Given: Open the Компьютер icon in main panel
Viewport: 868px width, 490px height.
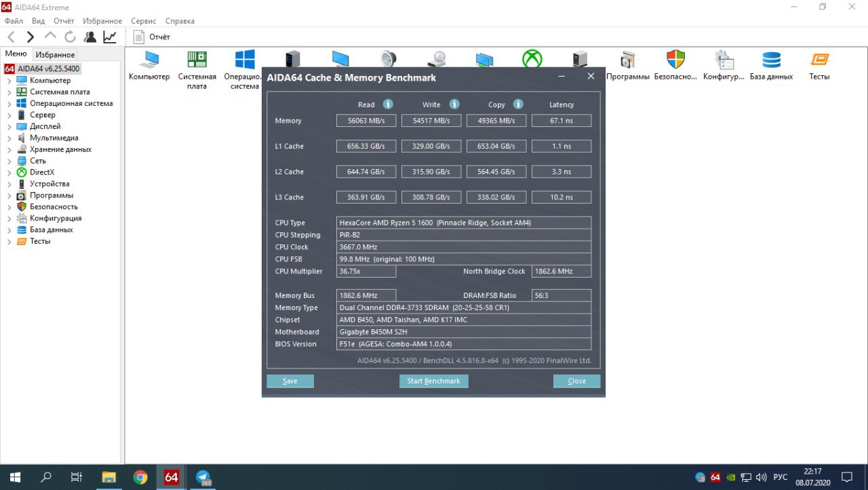Looking at the screenshot, I should click(149, 66).
